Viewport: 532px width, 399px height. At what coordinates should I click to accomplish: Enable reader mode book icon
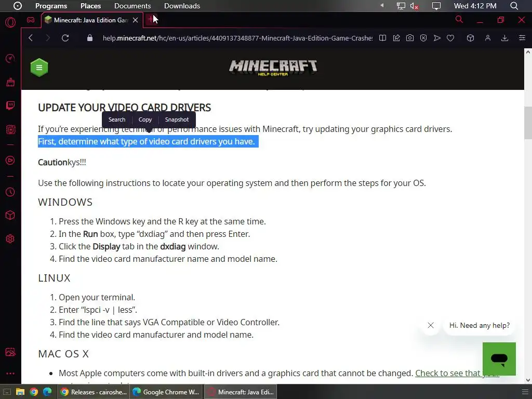point(382,38)
